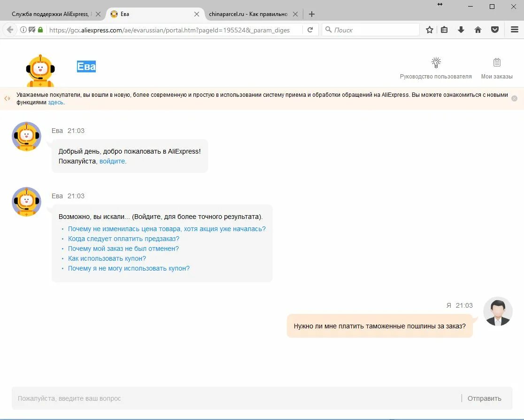Dismiss the notice banner with its close icon

click(x=514, y=98)
